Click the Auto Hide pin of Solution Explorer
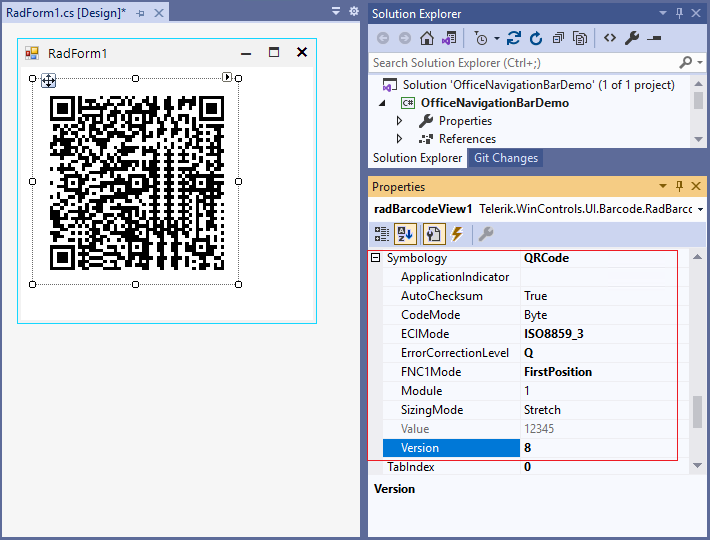The height and width of the screenshot is (540, 710). pos(679,13)
